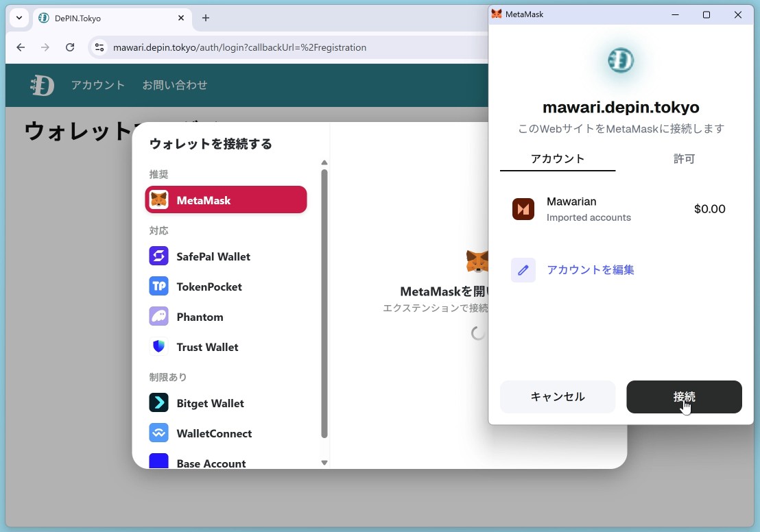The width and height of the screenshot is (760, 532).
Task: Click the DePIN.Tokyo logo in header
Action: (x=43, y=85)
